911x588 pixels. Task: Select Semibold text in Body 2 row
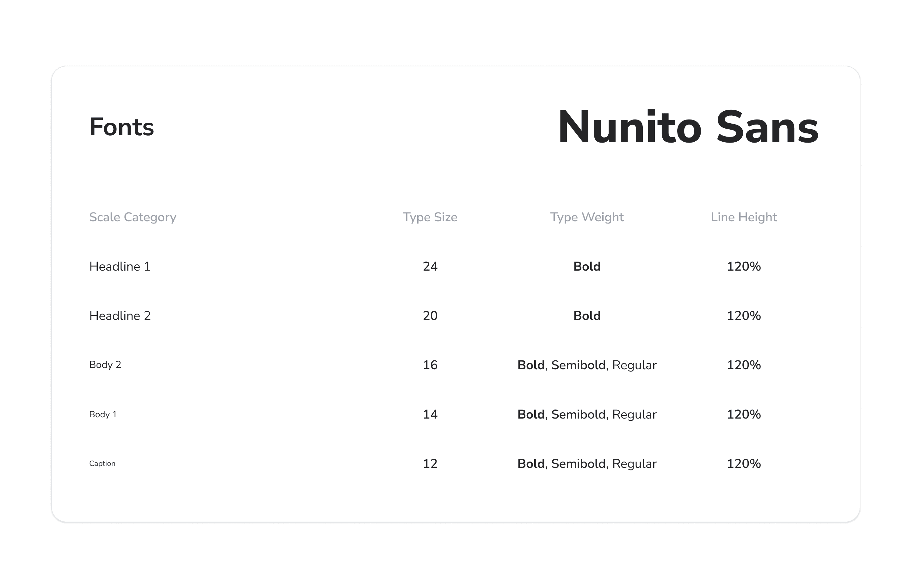578,365
